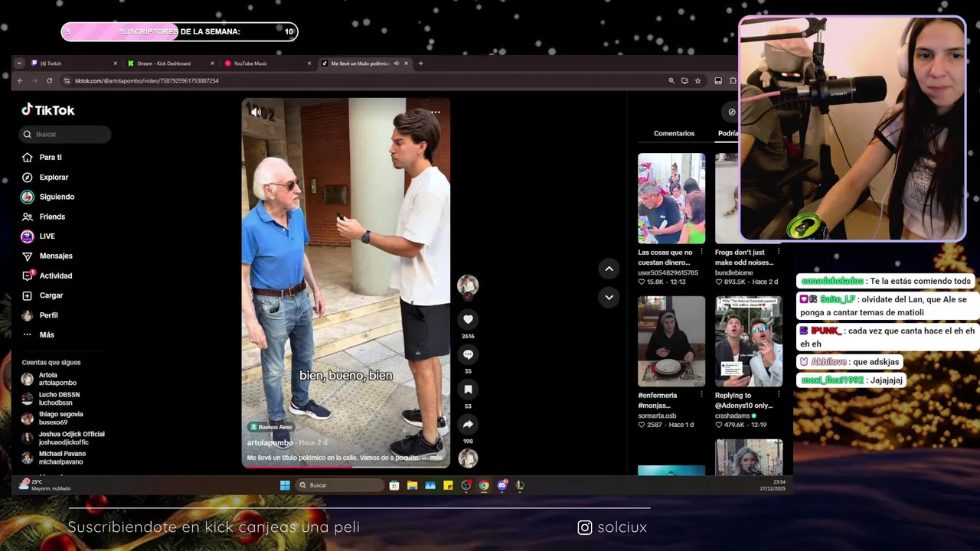Click the TikTok logo
The height and width of the screenshot is (551, 980).
[48, 110]
